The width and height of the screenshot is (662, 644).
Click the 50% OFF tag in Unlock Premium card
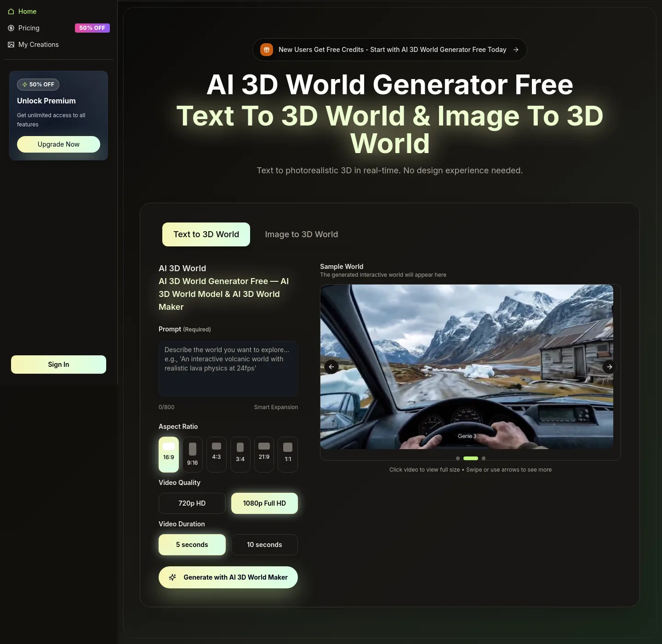[x=38, y=85]
